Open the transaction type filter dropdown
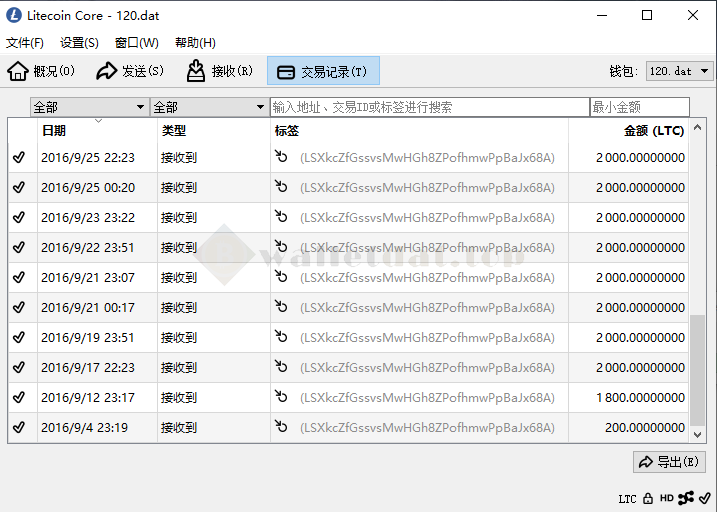 pyautogui.click(x=209, y=107)
